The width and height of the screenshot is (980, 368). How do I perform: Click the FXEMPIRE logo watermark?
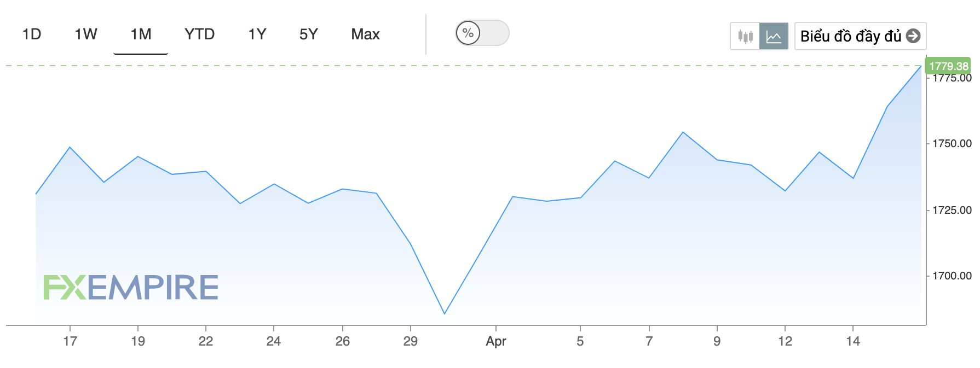[x=131, y=288]
